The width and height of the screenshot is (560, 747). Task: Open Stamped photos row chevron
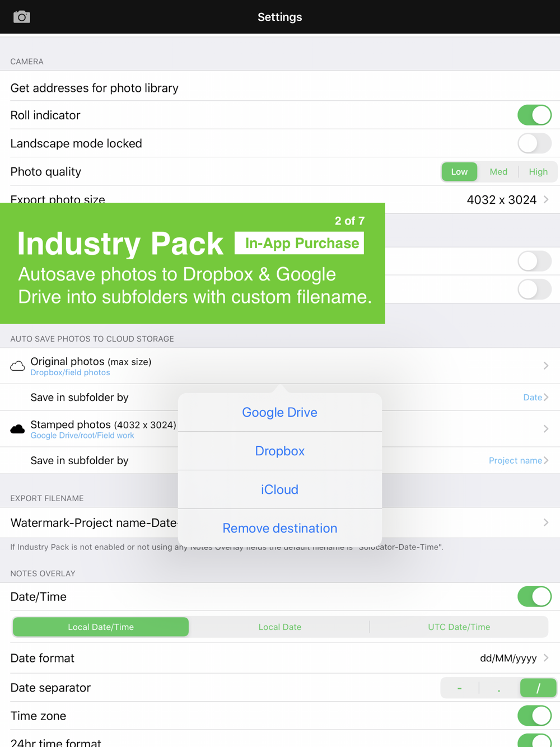(x=546, y=429)
